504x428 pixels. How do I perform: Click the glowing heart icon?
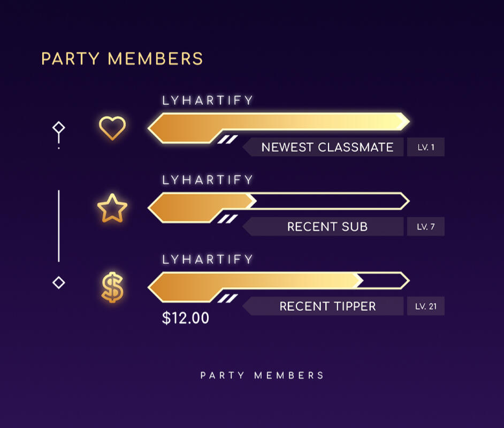point(112,128)
